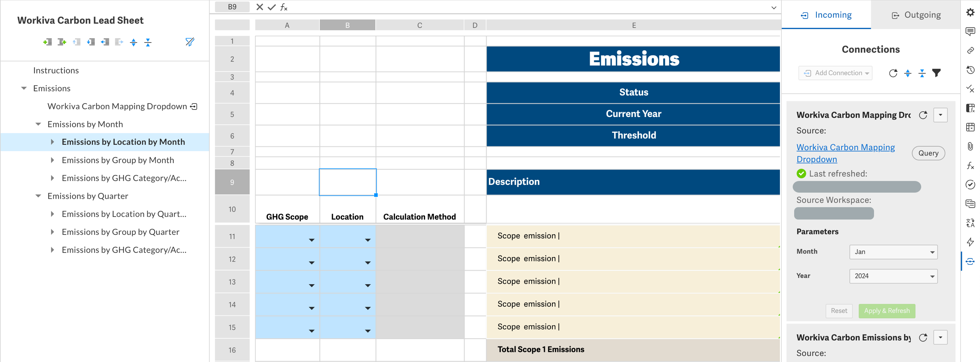Click the outdent sheet icon
This screenshot has height=362, width=980.
click(105, 42)
